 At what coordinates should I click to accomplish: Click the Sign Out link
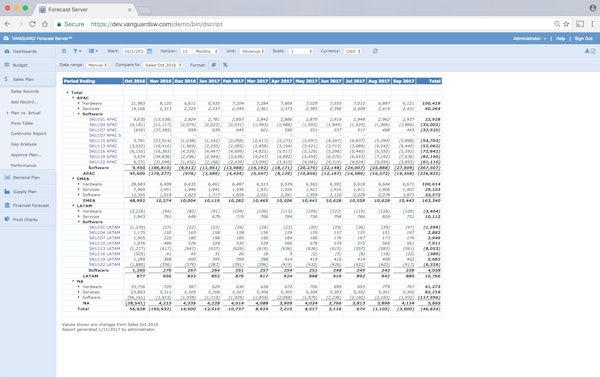[583, 39]
